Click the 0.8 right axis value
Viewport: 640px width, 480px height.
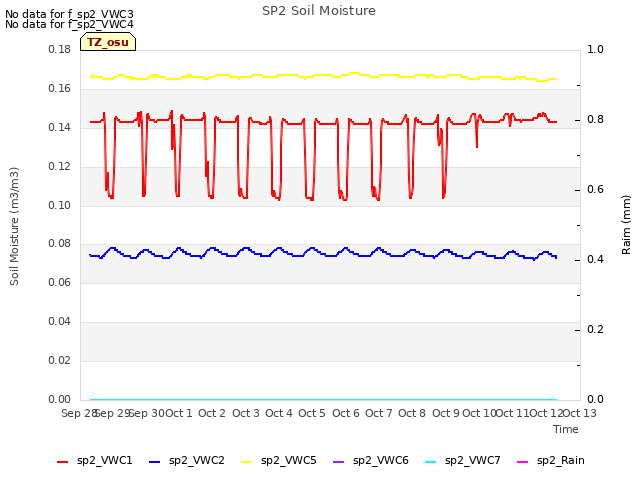click(x=595, y=120)
